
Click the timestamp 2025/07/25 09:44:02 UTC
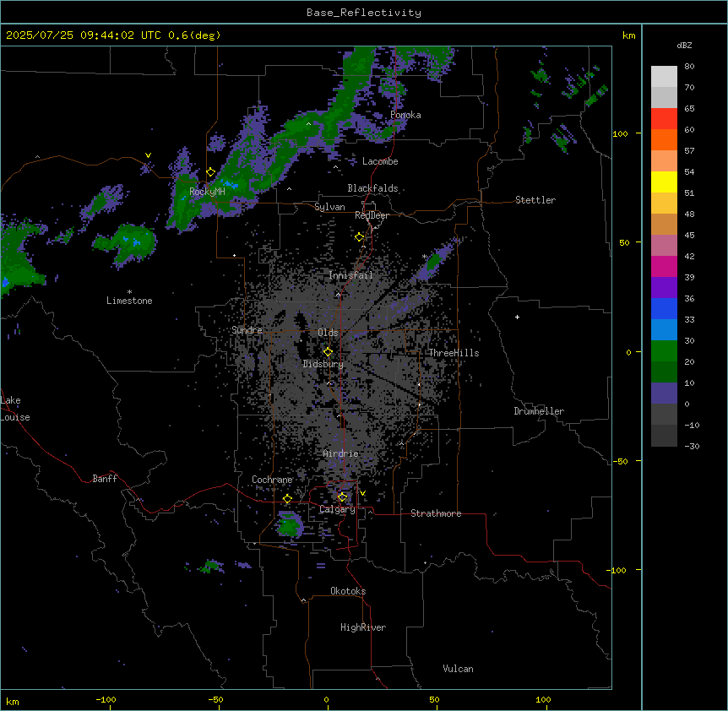(83, 35)
